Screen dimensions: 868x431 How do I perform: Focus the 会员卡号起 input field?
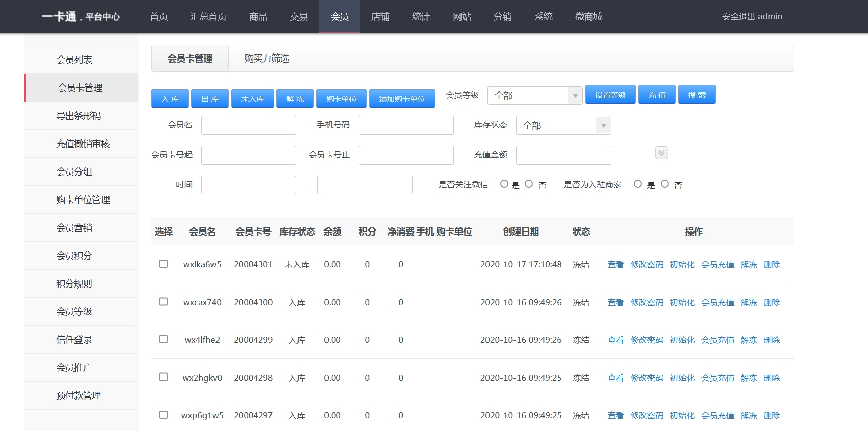click(x=249, y=155)
